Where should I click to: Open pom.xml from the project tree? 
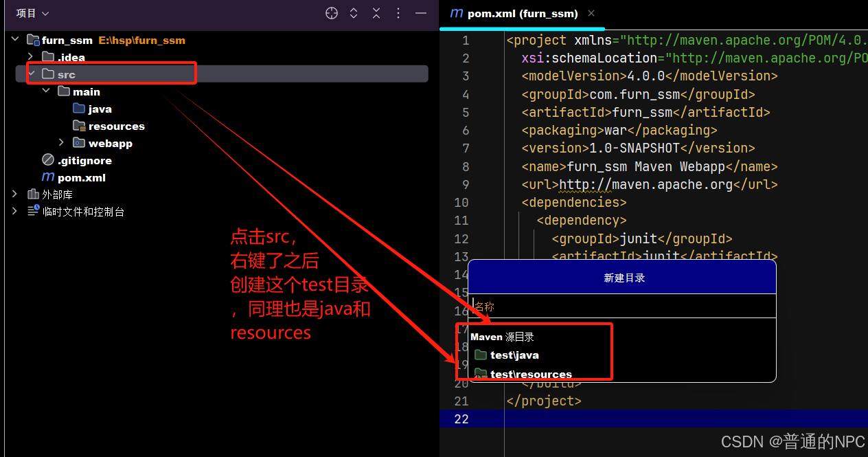[82, 177]
